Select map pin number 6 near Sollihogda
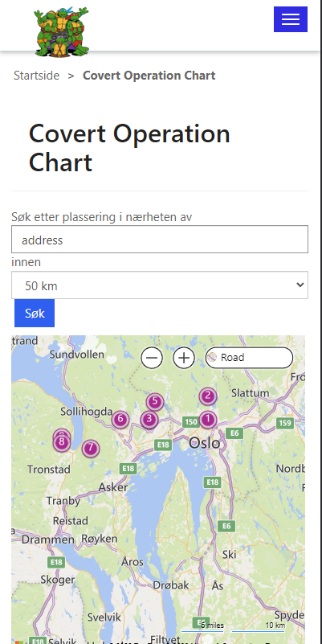The width and height of the screenshot is (322, 644). [120, 420]
